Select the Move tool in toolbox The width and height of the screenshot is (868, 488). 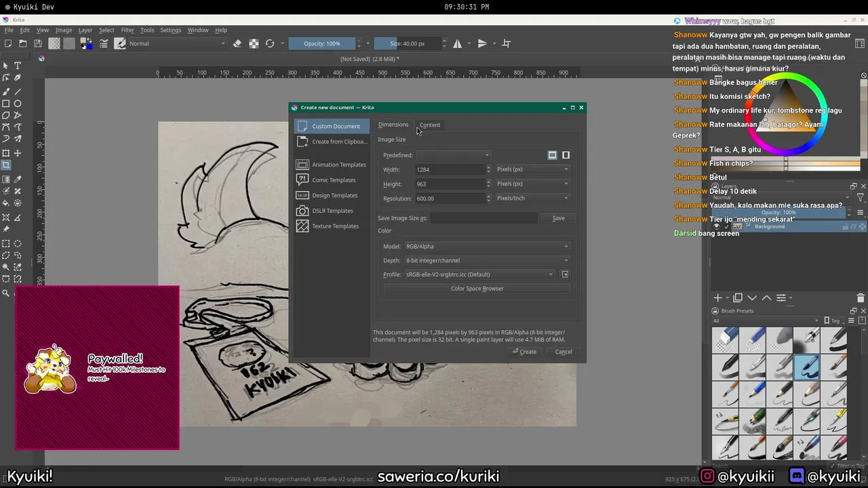pyautogui.click(x=18, y=153)
